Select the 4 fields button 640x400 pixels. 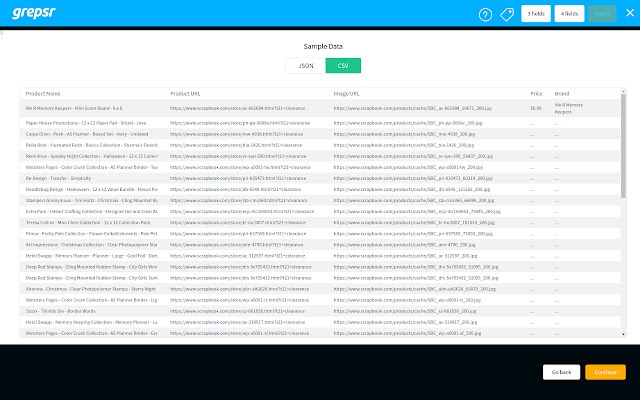pos(569,13)
